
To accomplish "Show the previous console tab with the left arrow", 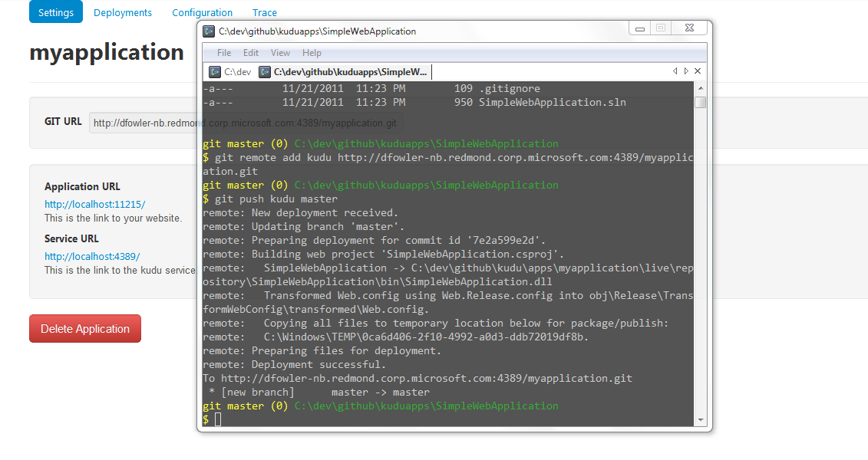I will (x=675, y=71).
